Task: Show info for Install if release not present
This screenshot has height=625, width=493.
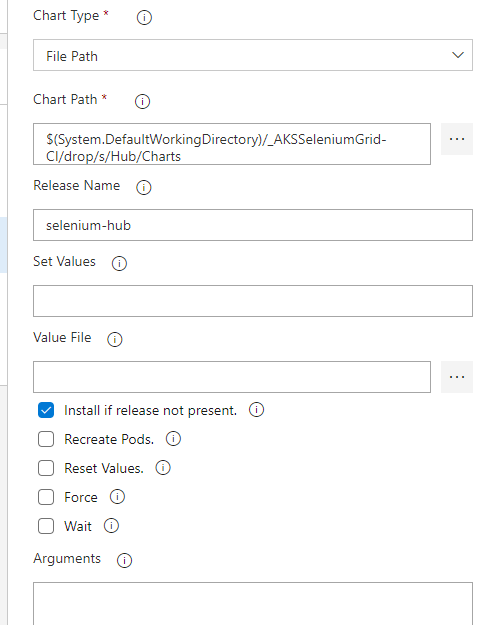Action: pyautogui.click(x=256, y=409)
